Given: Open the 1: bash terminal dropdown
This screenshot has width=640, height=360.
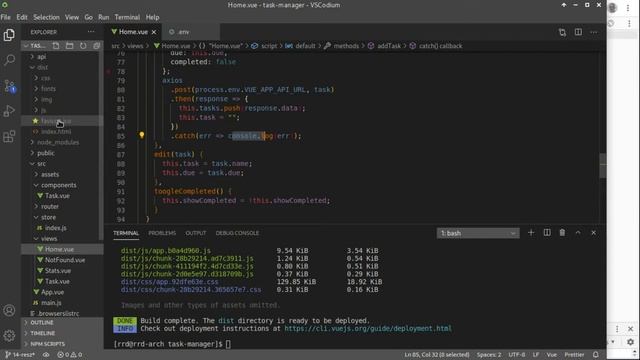Looking at the screenshot, I should 478,233.
